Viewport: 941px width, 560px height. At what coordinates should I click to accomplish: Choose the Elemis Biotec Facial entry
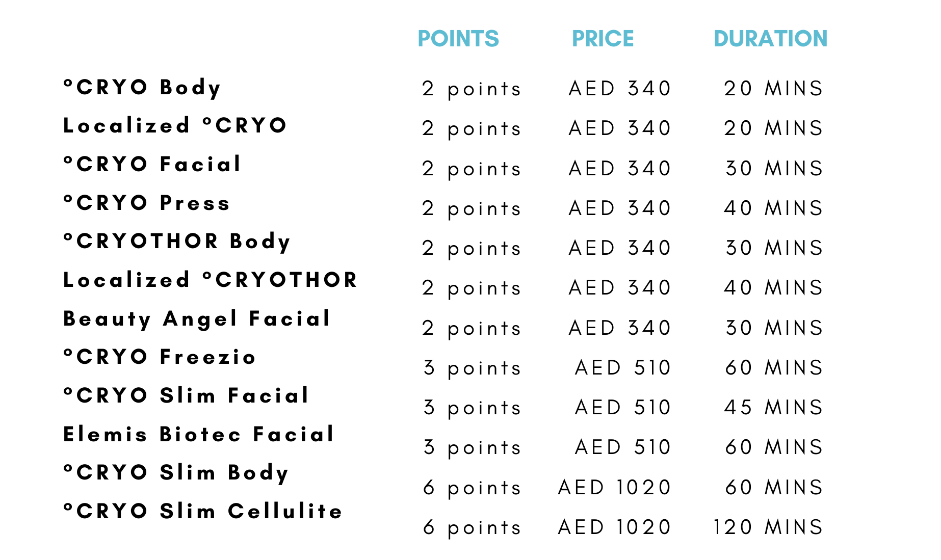[x=198, y=434]
